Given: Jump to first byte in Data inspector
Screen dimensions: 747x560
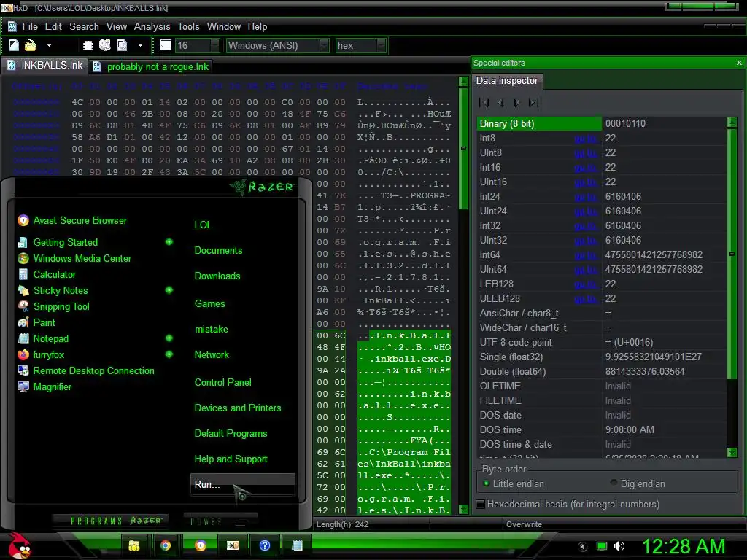Looking at the screenshot, I should tap(484, 102).
